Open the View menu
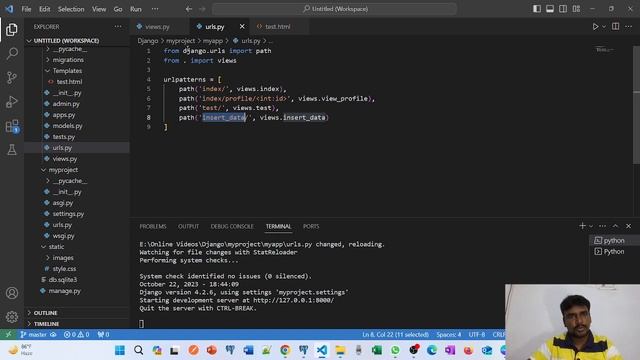 coord(99,9)
